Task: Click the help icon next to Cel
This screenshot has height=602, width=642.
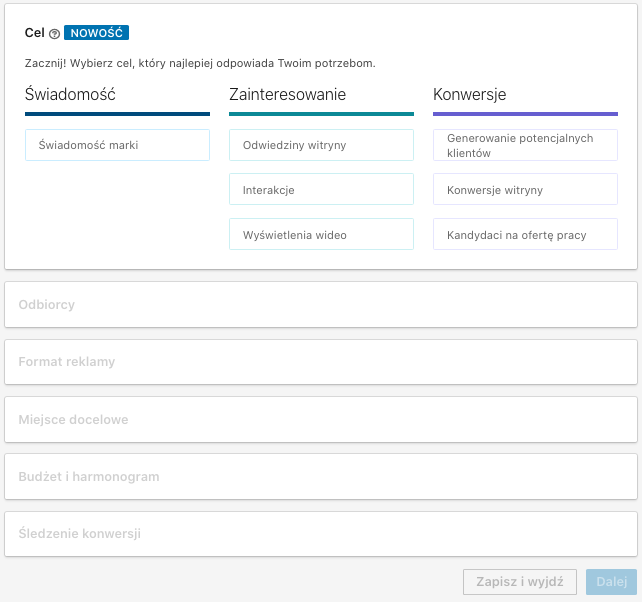Action: point(54,34)
